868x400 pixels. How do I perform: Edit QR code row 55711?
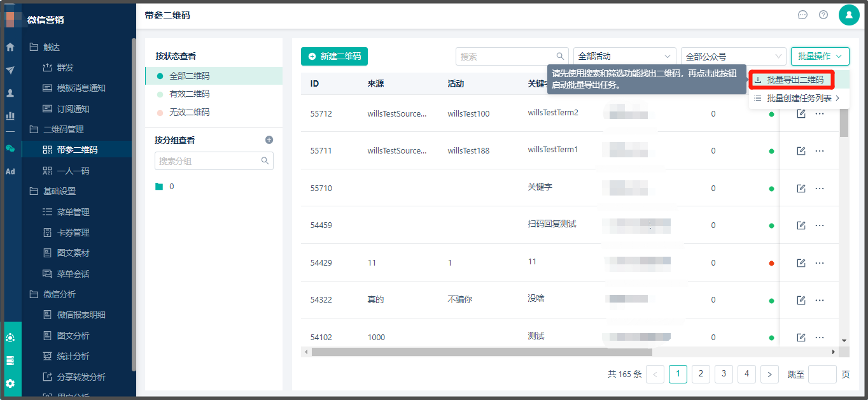click(x=801, y=151)
